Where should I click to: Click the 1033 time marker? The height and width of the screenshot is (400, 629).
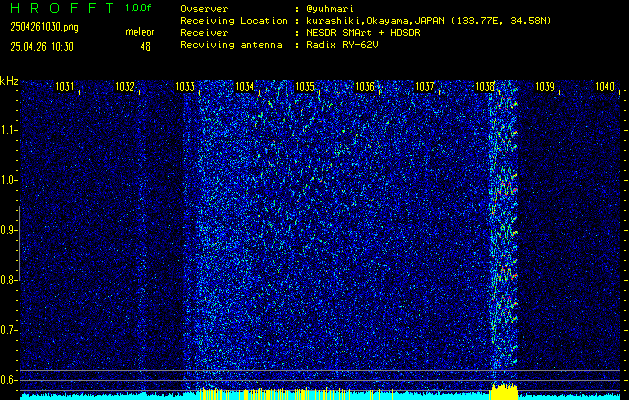[185, 86]
